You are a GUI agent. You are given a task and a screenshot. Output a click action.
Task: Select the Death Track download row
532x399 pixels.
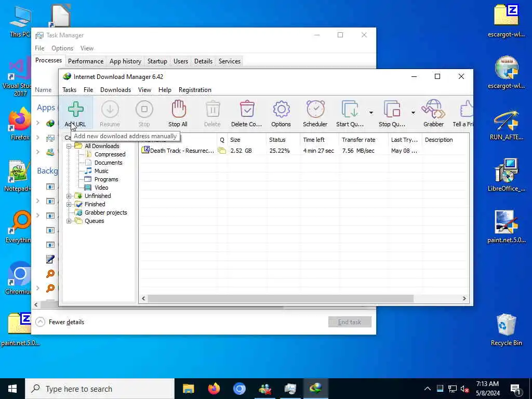point(304,151)
